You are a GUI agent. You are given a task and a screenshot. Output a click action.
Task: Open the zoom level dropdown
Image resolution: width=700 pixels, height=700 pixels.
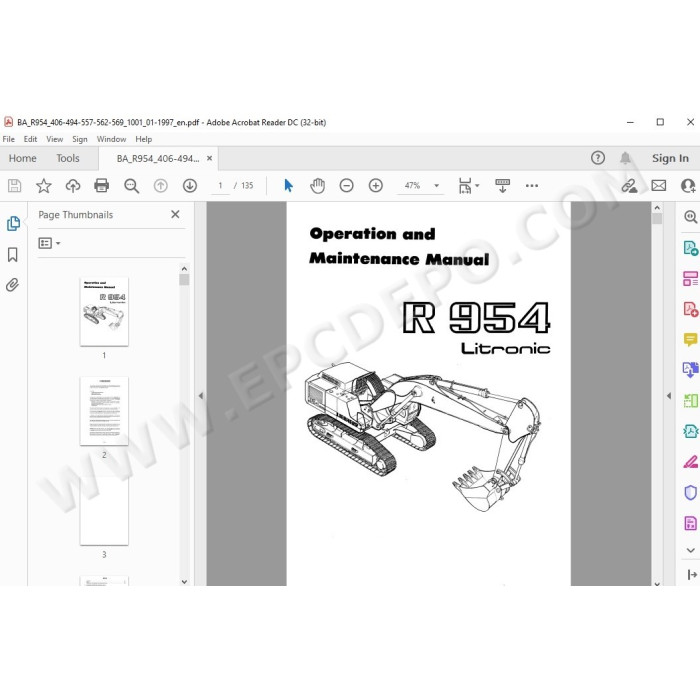tap(437, 186)
